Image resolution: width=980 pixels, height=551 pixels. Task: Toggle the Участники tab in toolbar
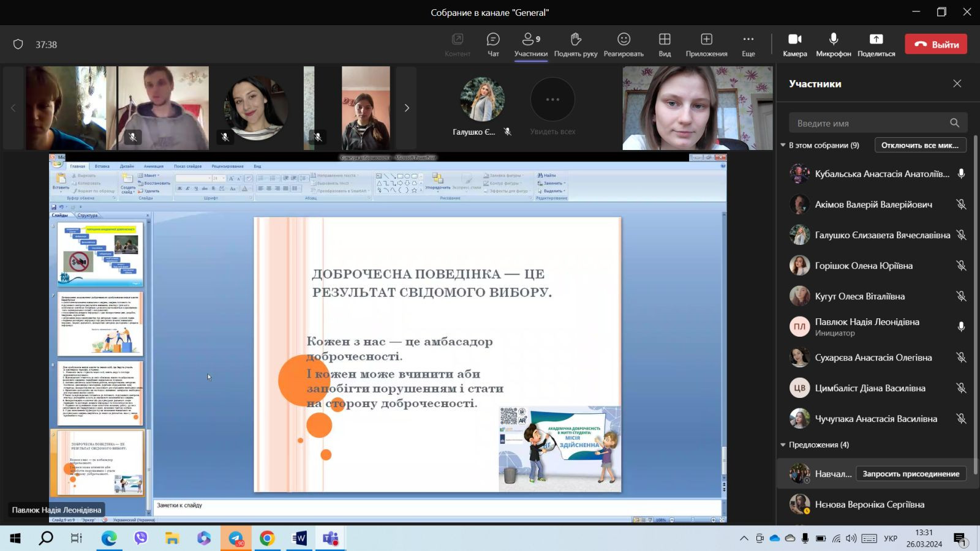pyautogui.click(x=530, y=44)
